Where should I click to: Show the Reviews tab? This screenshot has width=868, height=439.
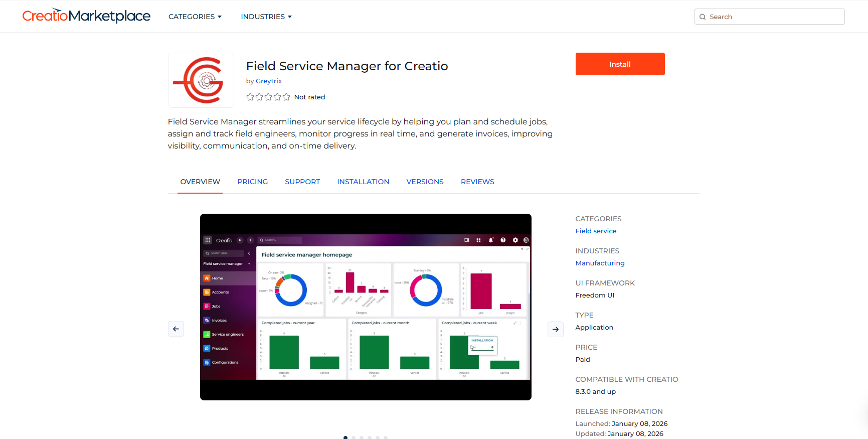[477, 182]
